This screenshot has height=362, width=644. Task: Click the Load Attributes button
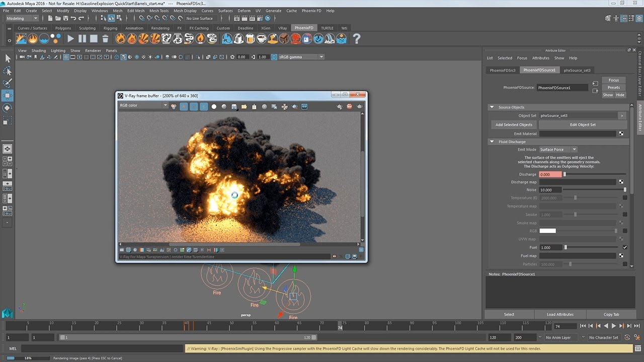tap(560, 314)
